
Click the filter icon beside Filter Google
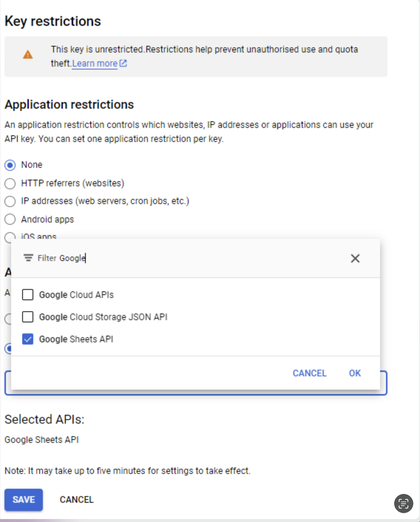(x=28, y=258)
